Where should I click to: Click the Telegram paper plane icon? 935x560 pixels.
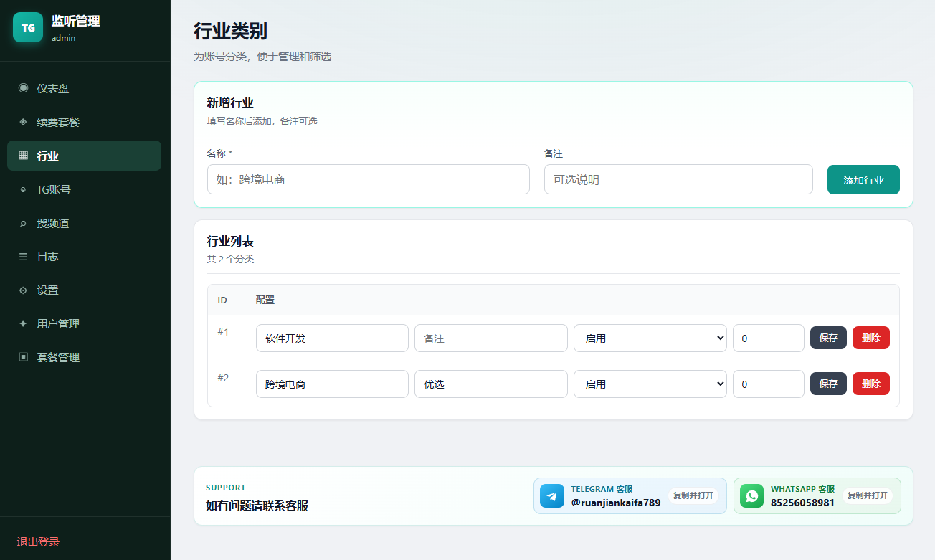coord(552,496)
